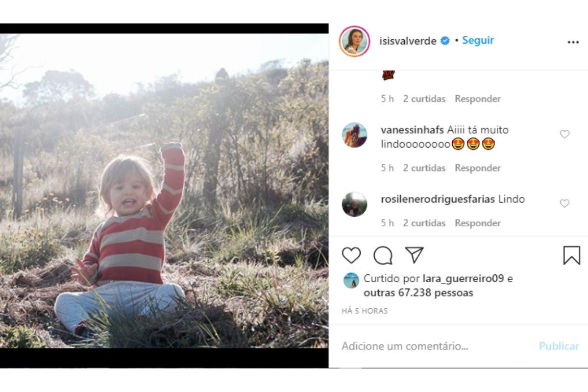This screenshot has height=392, width=588.
Task: Open the rosilenerodriguesfarias avatar
Action: (354, 204)
